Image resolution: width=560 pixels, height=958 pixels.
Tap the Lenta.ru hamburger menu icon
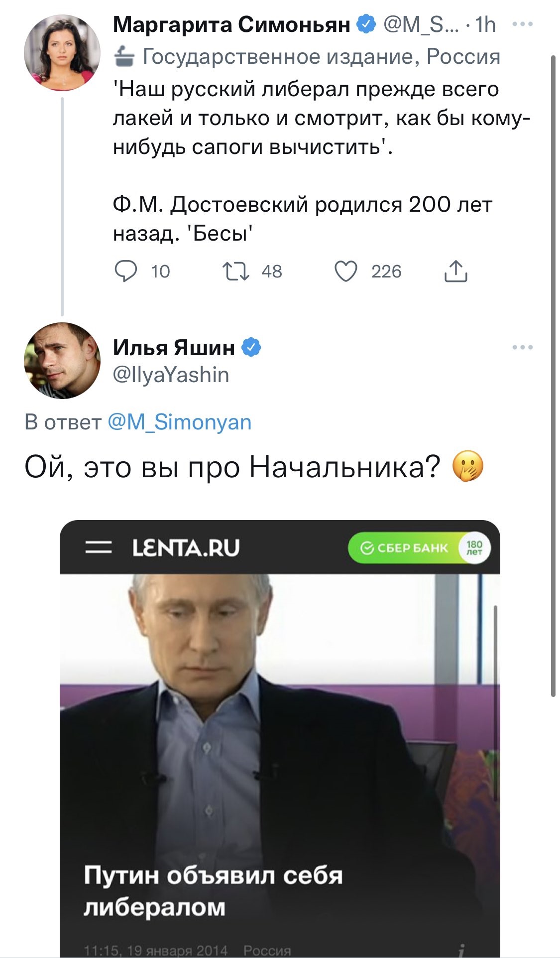pyautogui.click(x=98, y=547)
